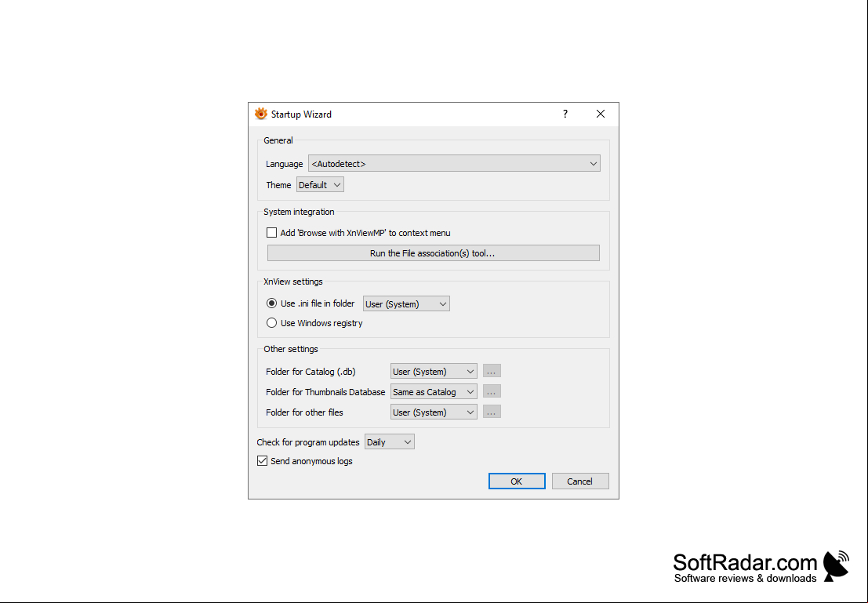
Task: Open the Folder for Catalog dropdown
Action: pyautogui.click(x=434, y=372)
